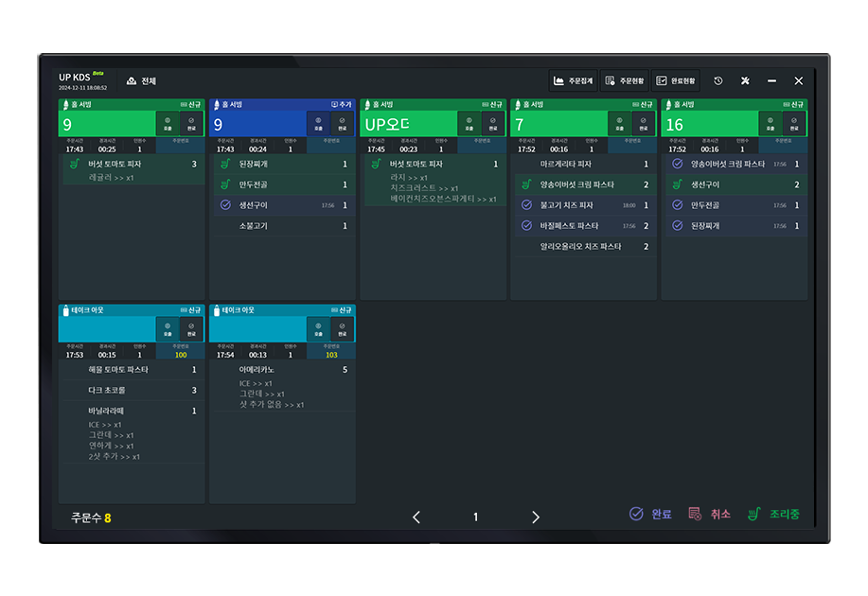
Task: Toggle completed check on 만두전골 in order 16
Action: point(677,205)
